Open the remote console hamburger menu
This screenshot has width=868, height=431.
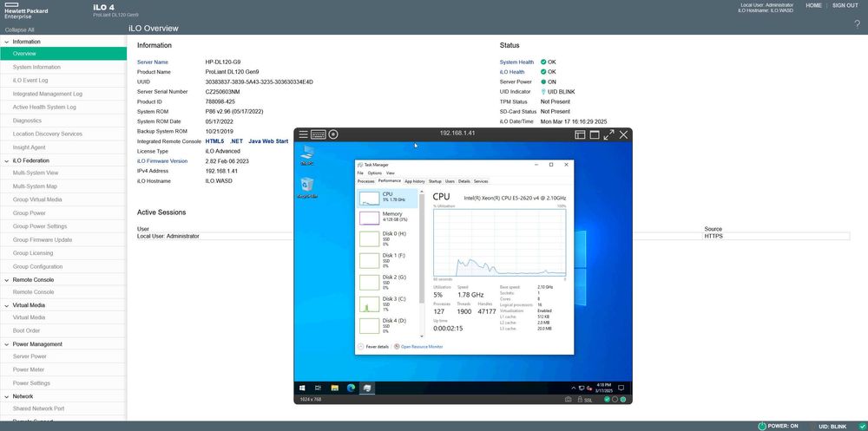point(303,134)
